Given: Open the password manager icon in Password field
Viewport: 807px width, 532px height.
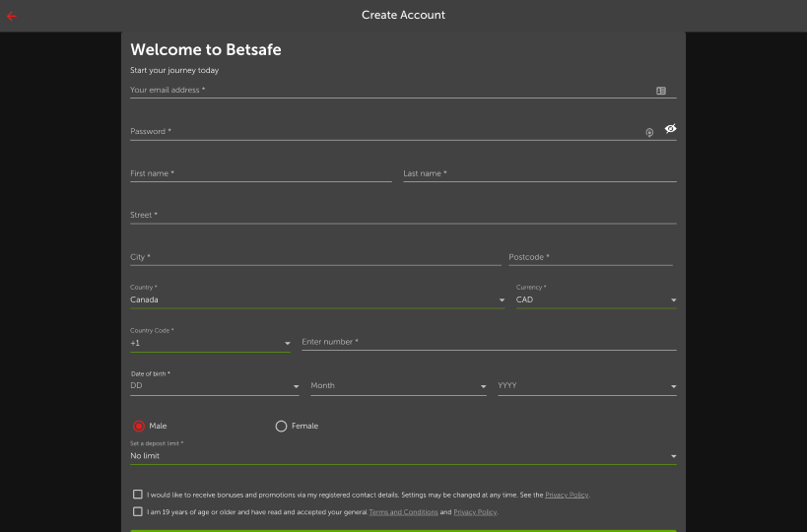Looking at the screenshot, I should [649, 132].
